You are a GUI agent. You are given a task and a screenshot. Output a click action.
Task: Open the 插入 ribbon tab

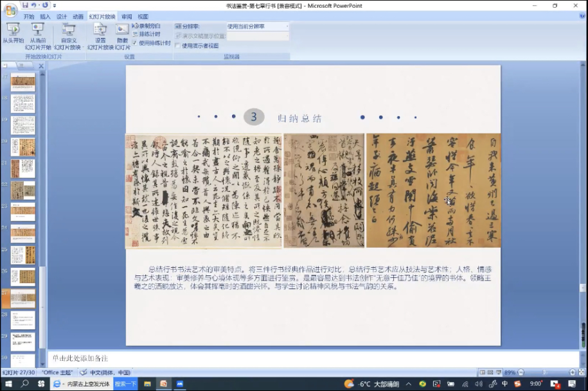45,17
